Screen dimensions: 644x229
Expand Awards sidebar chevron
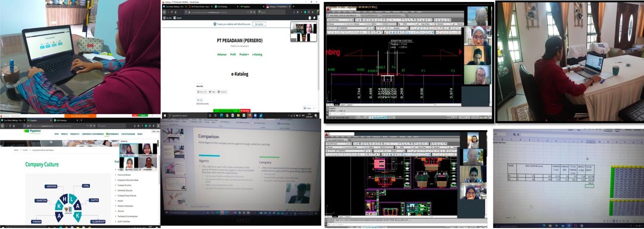click(x=116, y=201)
